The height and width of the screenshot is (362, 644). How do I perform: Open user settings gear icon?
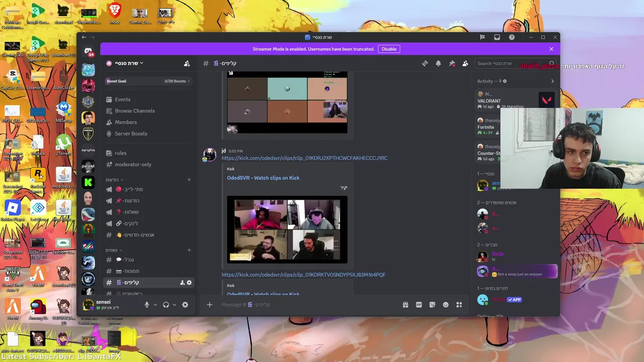(185, 305)
